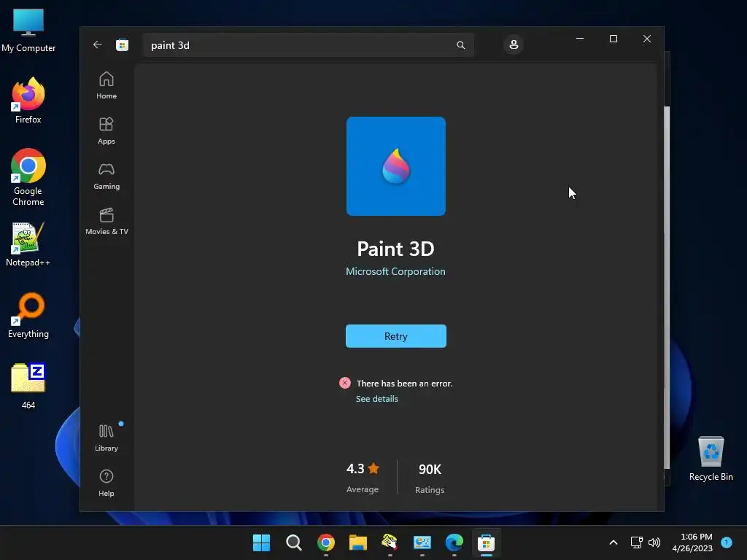The height and width of the screenshot is (560, 747).
Task: Open Help in the sidebar
Action: coord(107,483)
